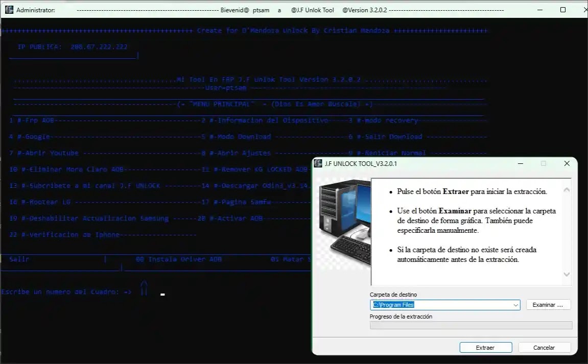Click '19 #-Deshabilitar Actualizacion Samsung' line

tap(89, 218)
